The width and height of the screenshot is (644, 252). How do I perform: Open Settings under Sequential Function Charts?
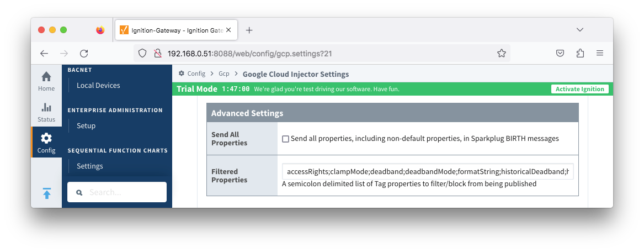(x=90, y=166)
